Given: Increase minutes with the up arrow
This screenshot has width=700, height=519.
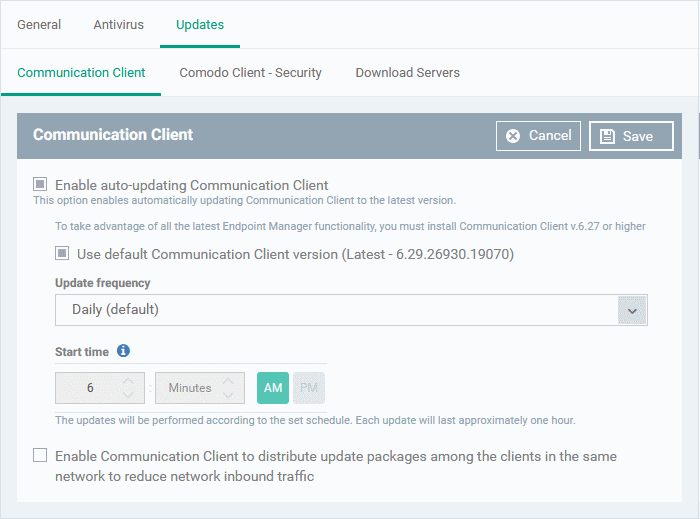Looking at the screenshot, I should (228, 381).
